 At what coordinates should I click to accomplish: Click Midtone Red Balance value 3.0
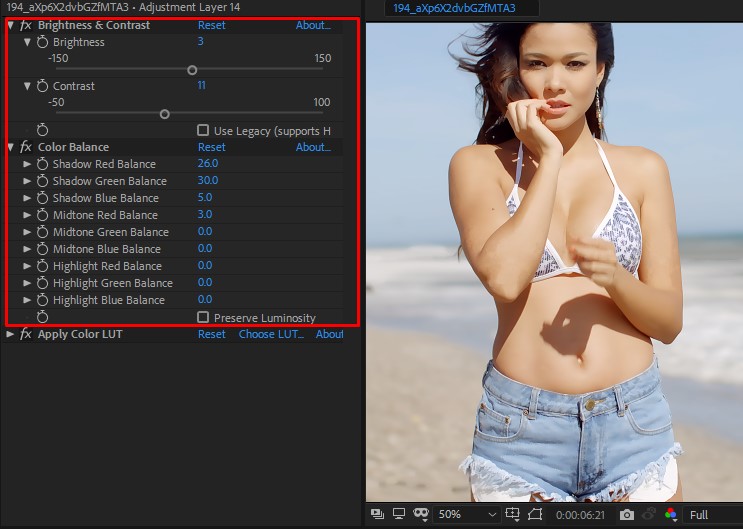click(x=205, y=214)
